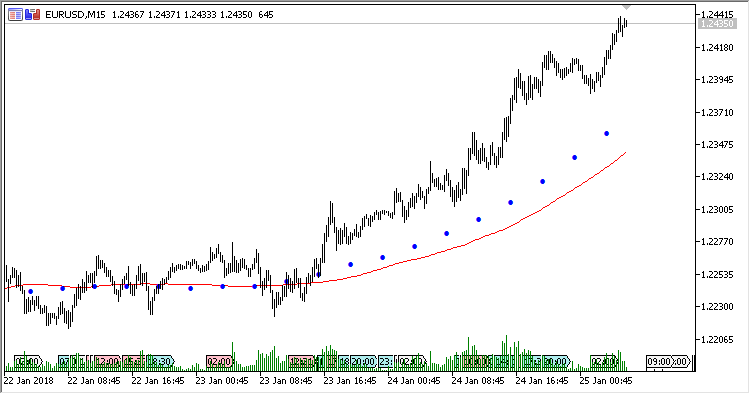Click price level 1.24415 on the axis
The width and height of the screenshot is (750, 394).
tap(717, 14)
